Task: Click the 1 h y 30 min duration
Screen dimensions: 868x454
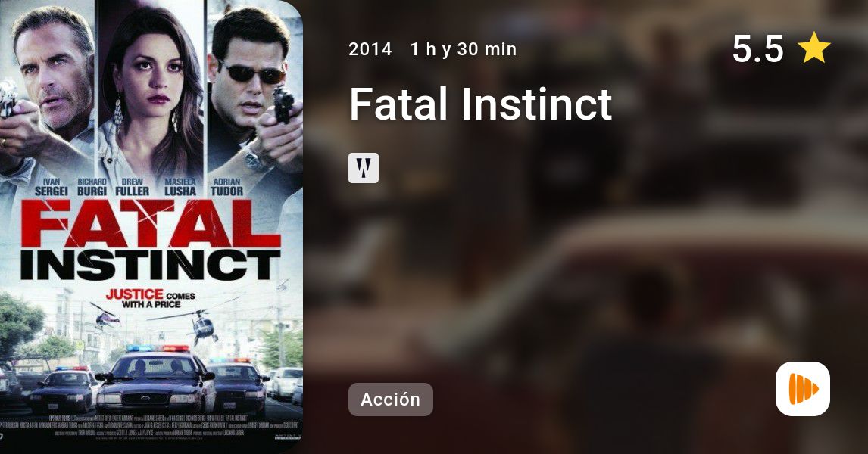Action: coord(464,49)
